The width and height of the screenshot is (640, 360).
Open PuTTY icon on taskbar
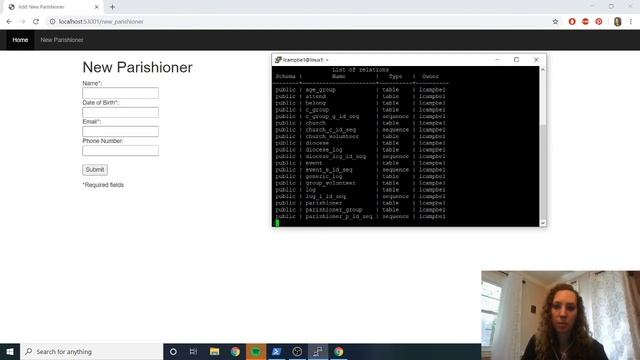click(x=318, y=351)
